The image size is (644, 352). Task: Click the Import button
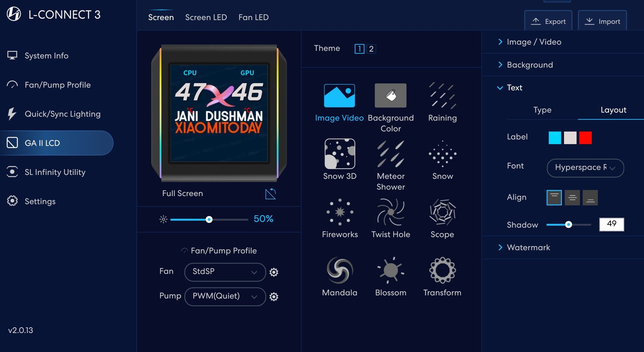(x=602, y=21)
